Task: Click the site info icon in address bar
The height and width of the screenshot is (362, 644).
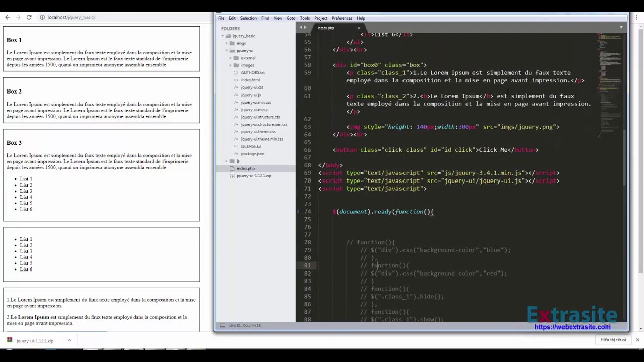Action: click(x=42, y=17)
